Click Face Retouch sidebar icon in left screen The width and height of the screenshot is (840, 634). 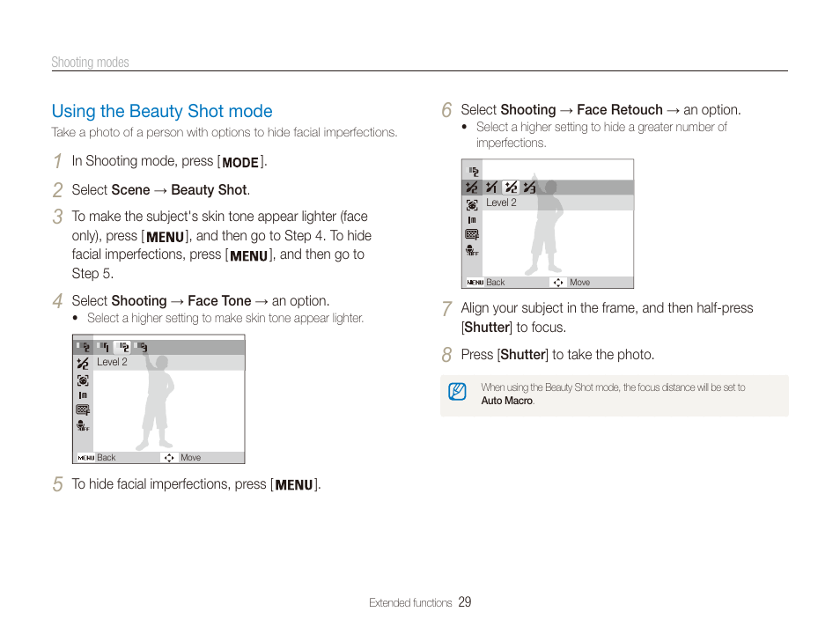point(83,364)
